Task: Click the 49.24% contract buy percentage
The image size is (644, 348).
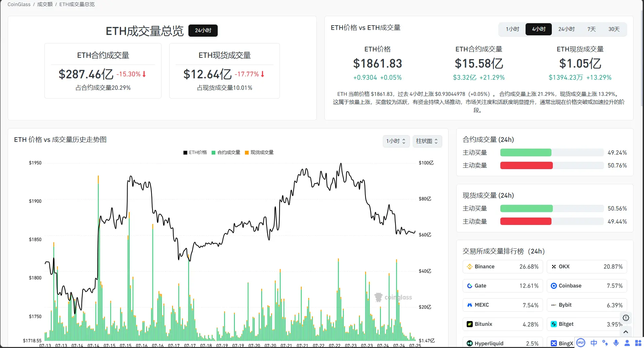Action: point(617,153)
